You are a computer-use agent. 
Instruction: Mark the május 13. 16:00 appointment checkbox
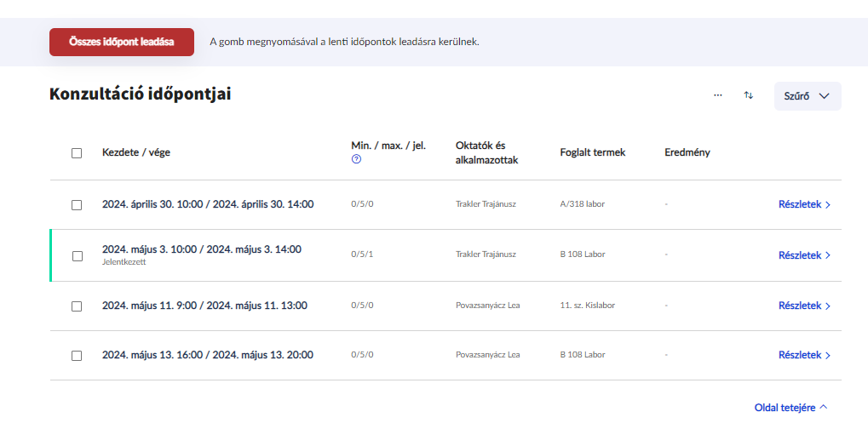(x=77, y=355)
